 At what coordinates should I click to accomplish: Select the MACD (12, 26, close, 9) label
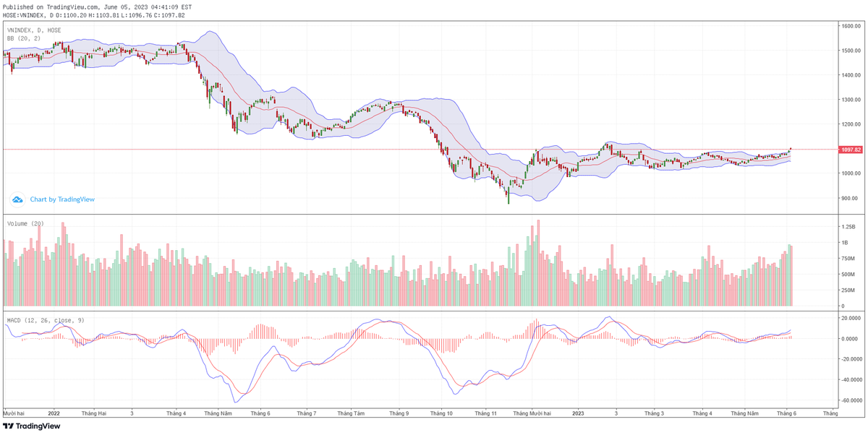point(45,319)
